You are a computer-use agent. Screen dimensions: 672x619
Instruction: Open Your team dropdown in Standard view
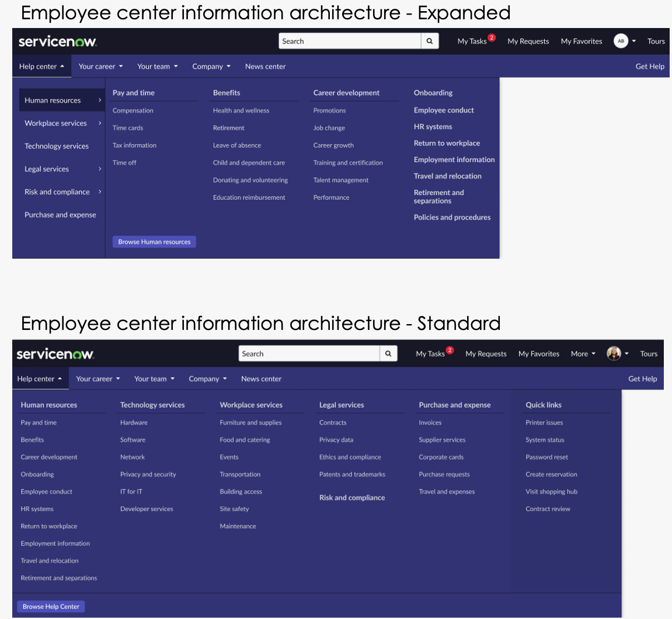click(154, 379)
